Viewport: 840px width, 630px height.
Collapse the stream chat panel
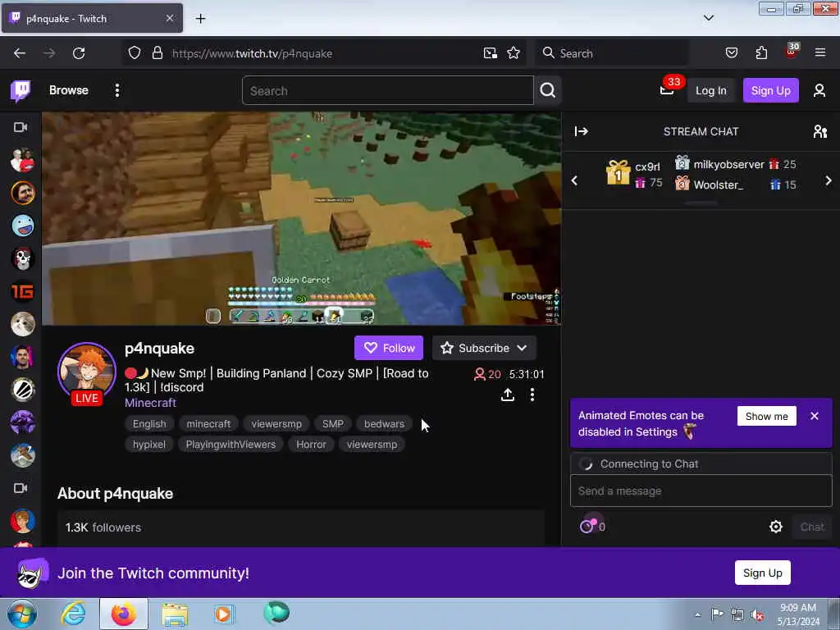(x=582, y=131)
